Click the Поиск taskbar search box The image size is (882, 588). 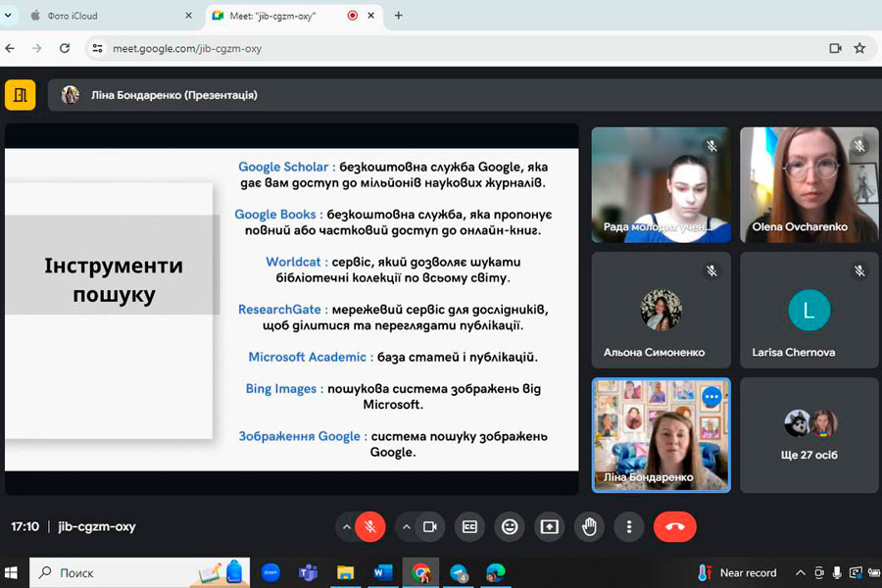point(139,572)
